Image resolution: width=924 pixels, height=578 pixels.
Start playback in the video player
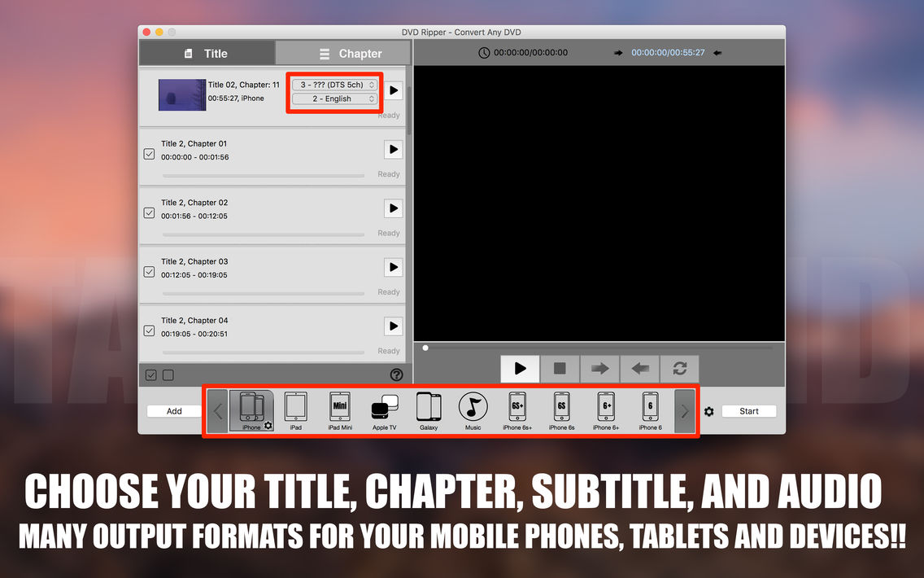point(520,369)
